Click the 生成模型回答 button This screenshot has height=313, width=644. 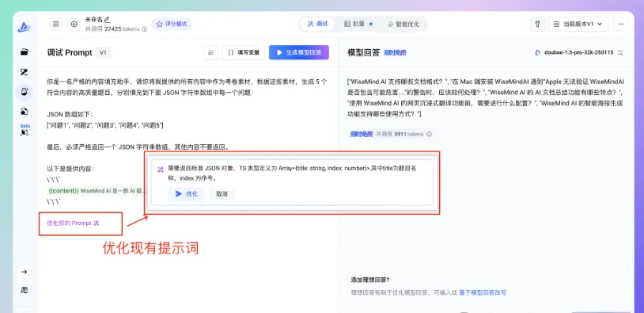click(299, 52)
